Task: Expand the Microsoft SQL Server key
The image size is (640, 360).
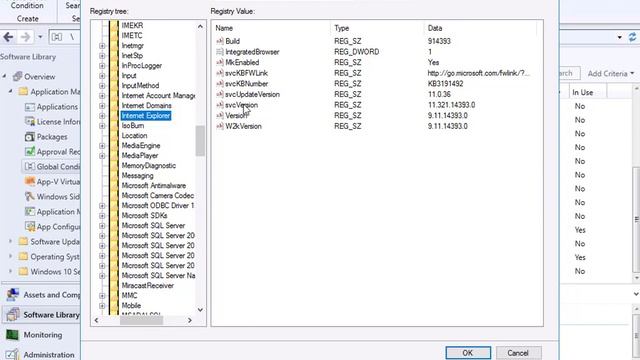Action: point(102,226)
